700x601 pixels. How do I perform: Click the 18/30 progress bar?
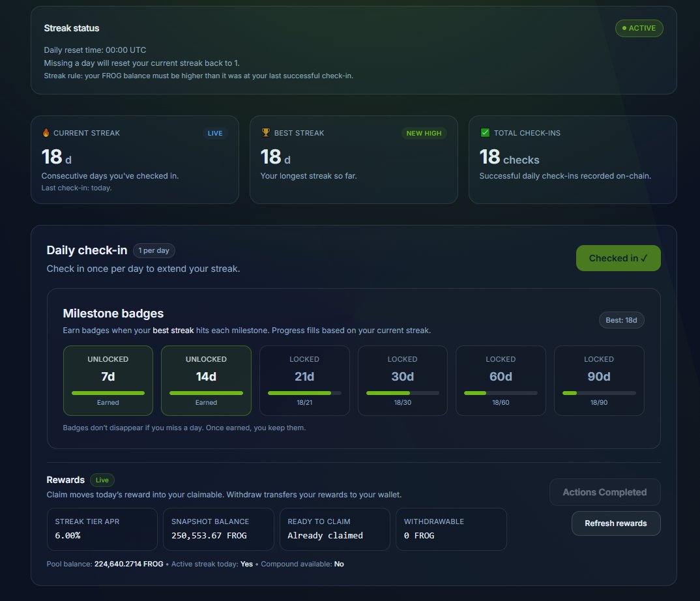coord(403,393)
